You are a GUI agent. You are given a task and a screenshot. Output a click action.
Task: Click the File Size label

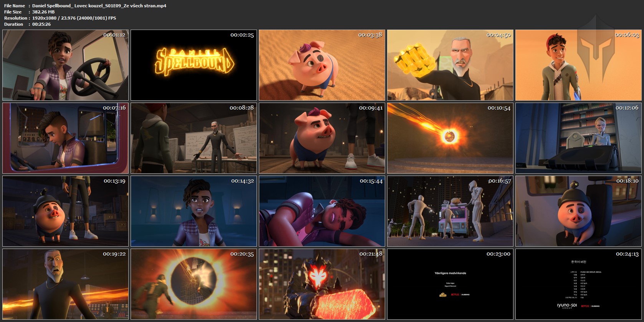[x=13, y=12]
